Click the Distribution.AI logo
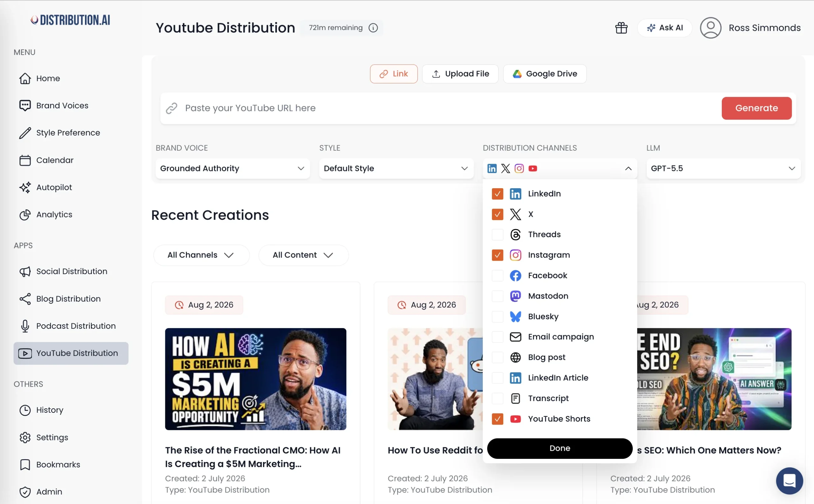 70,20
